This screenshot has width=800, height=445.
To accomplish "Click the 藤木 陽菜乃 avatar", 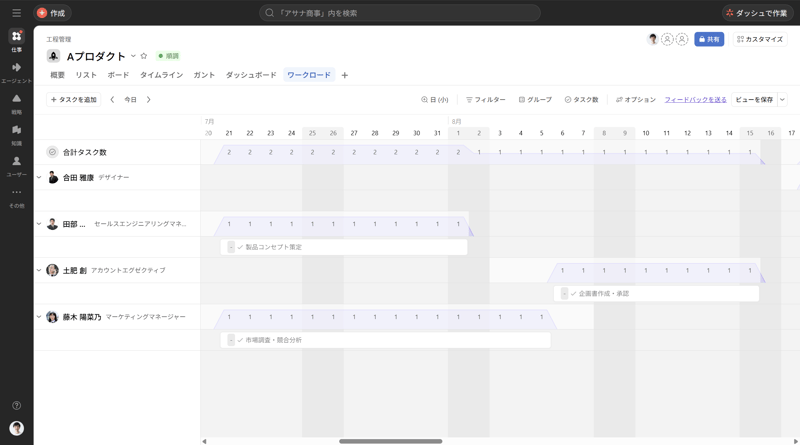I will coord(53,316).
